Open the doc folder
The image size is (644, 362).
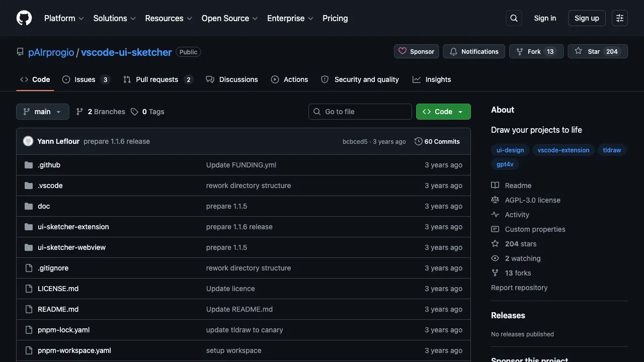[x=44, y=206]
